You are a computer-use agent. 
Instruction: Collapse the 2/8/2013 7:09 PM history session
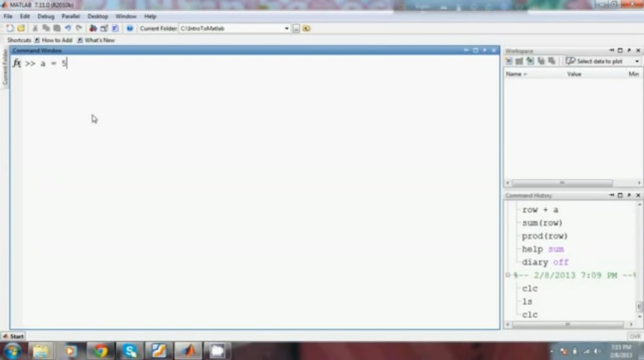[507, 275]
